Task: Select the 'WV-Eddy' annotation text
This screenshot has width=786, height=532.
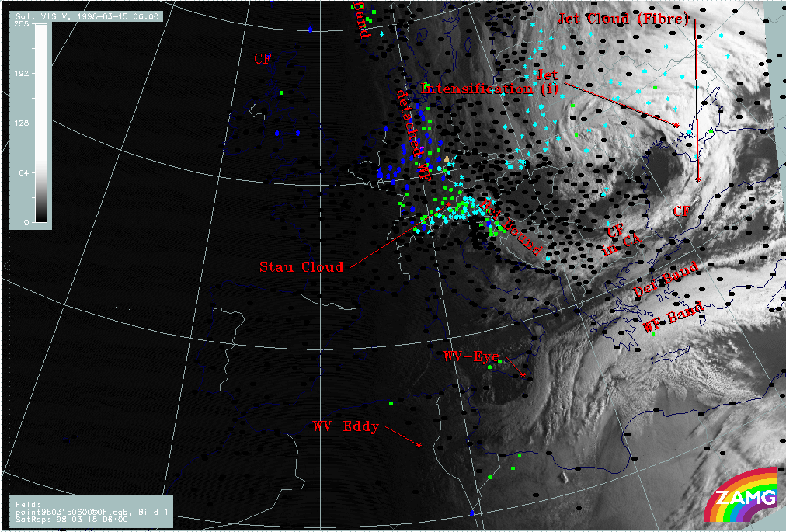Action: pos(346,426)
